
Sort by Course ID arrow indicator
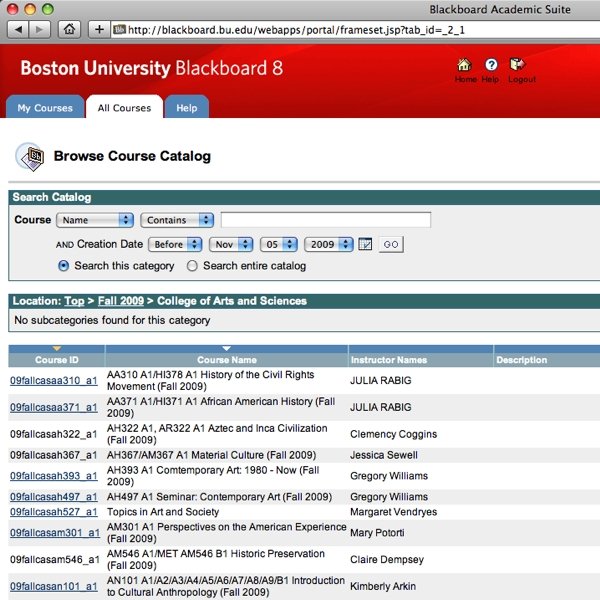57,348
